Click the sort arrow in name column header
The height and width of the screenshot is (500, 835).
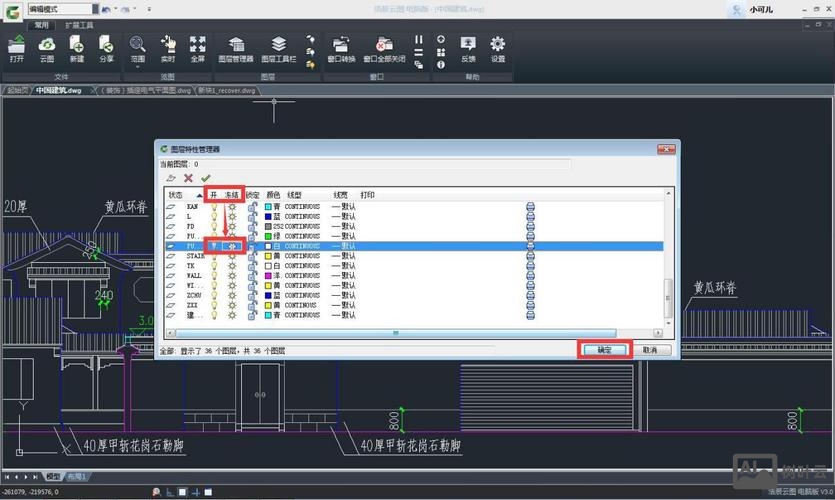[x=199, y=195]
